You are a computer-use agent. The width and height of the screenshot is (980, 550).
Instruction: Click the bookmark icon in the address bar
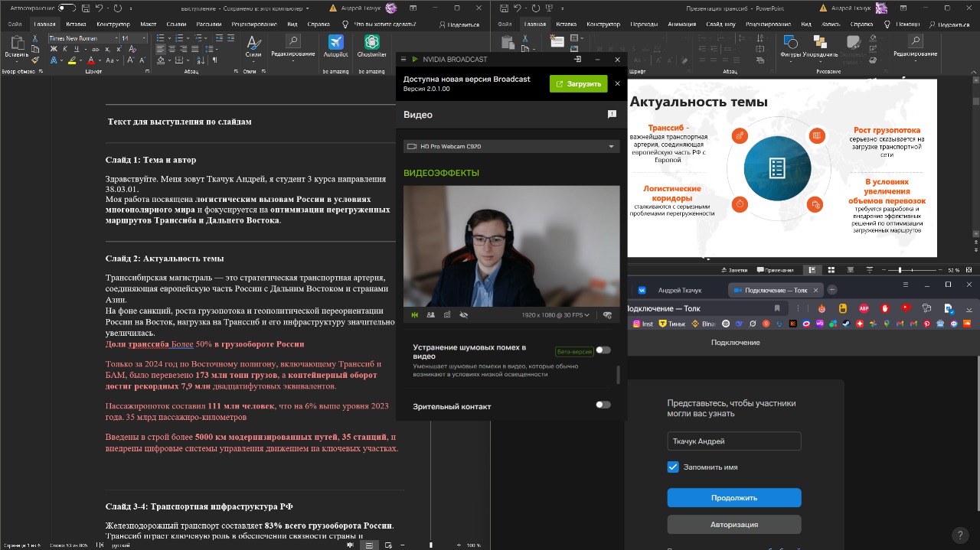(777, 308)
